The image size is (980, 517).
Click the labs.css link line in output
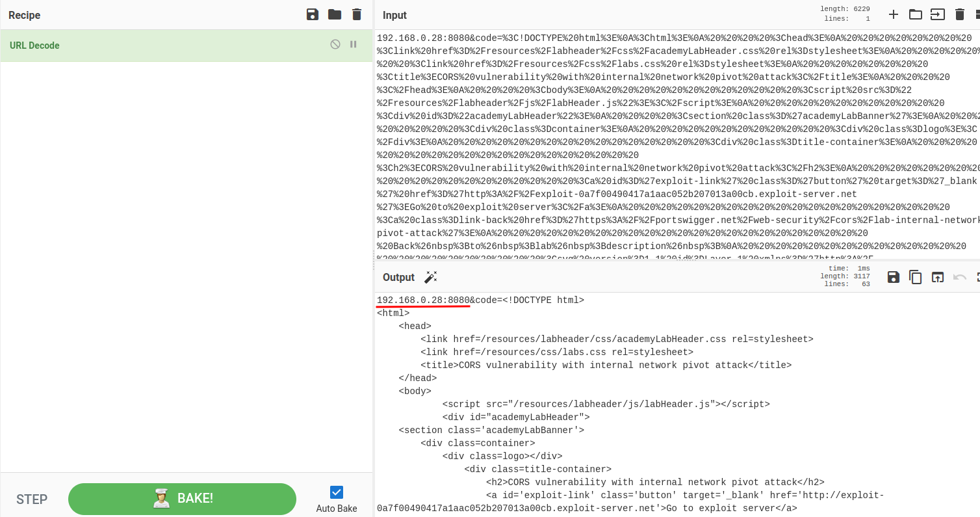point(557,352)
